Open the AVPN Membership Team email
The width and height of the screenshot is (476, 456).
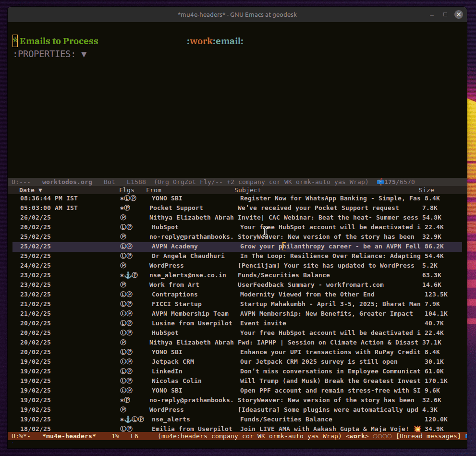[237, 314]
